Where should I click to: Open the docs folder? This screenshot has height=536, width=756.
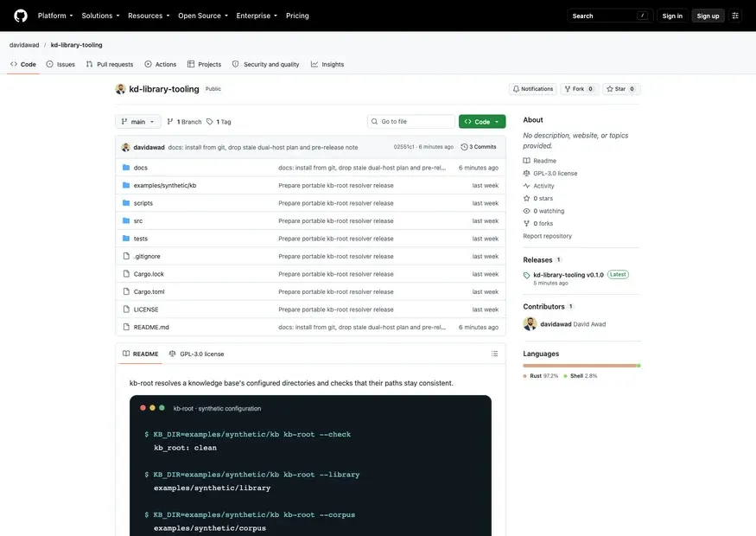pos(140,168)
